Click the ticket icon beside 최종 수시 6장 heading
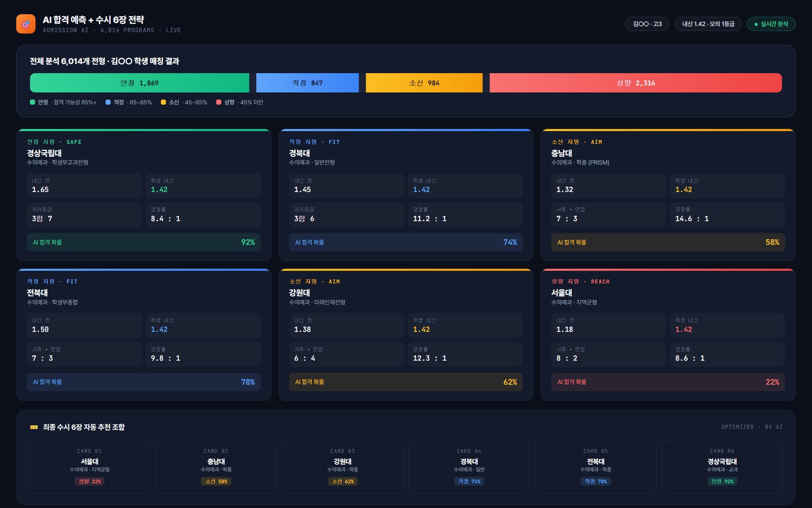The width and height of the screenshot is (812, 508). click(34, 427)
